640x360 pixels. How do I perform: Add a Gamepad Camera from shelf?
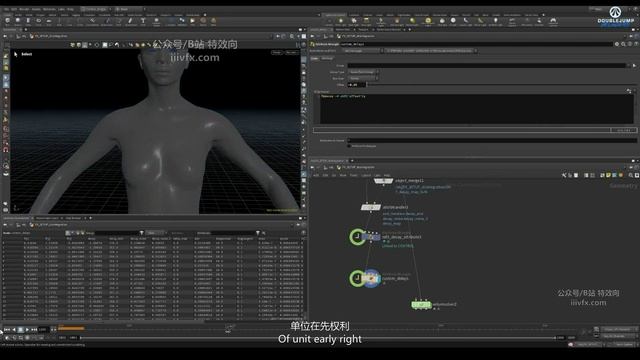click(x=553, y=21)
